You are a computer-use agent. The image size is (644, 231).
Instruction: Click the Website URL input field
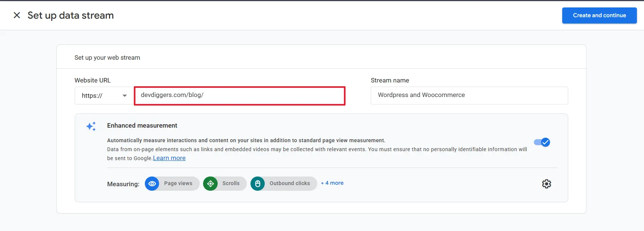coord(239,96)
